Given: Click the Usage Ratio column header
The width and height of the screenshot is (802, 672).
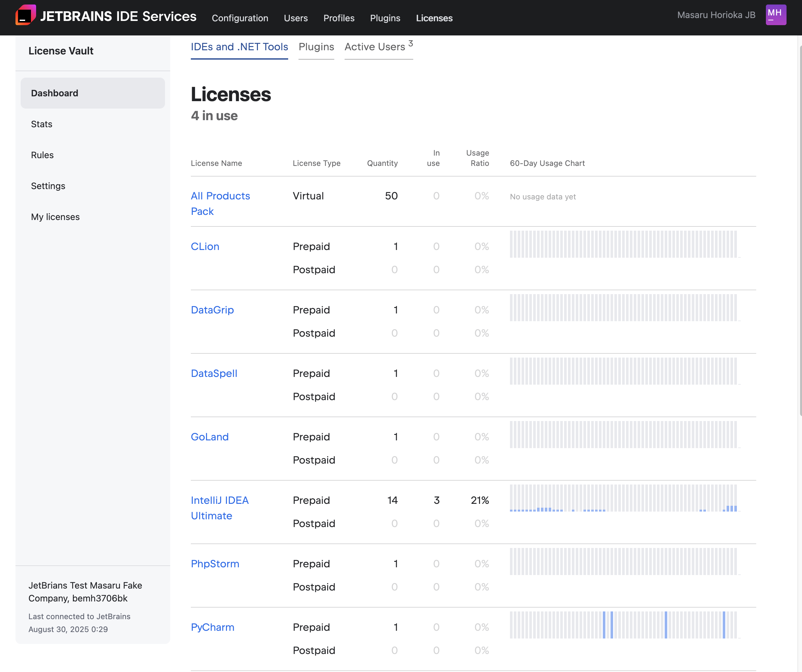Looking at the screenshot, I should 477,158.
